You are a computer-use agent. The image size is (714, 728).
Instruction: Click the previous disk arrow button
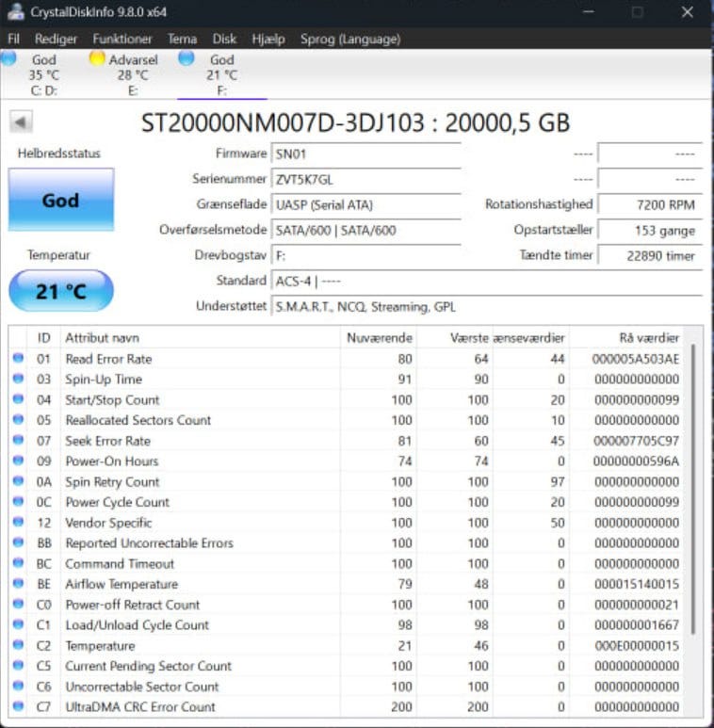click(21, 122)
